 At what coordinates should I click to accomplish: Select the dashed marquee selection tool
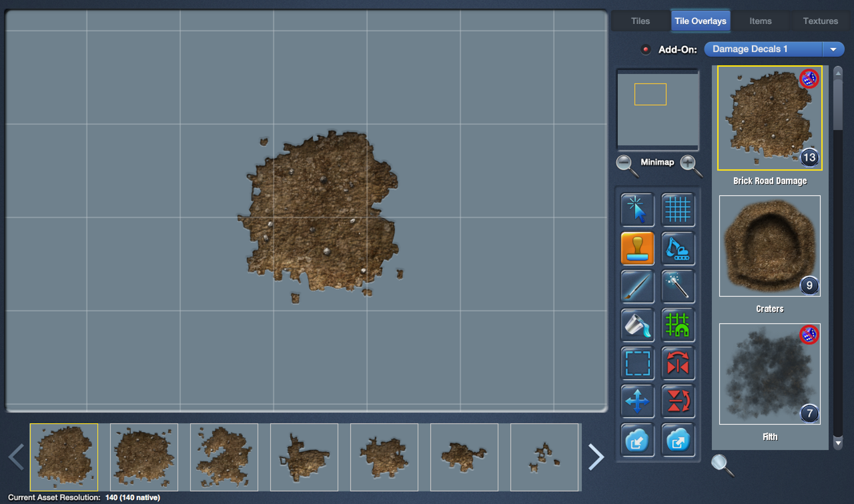(x=637, y=363)
